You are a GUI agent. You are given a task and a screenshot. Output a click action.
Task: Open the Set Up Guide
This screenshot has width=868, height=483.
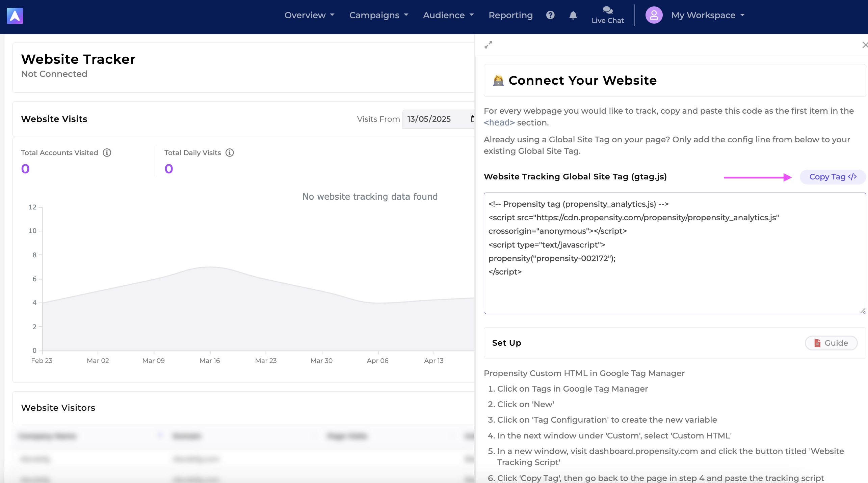831,343
